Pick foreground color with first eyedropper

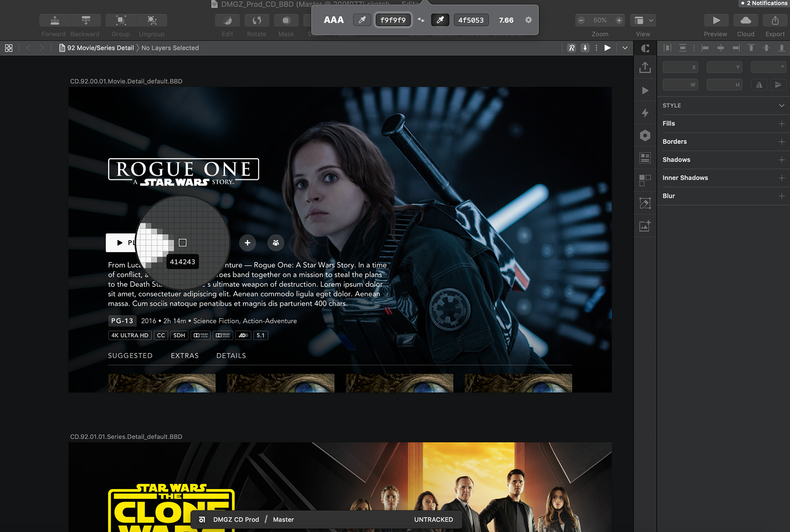(362, 20)
